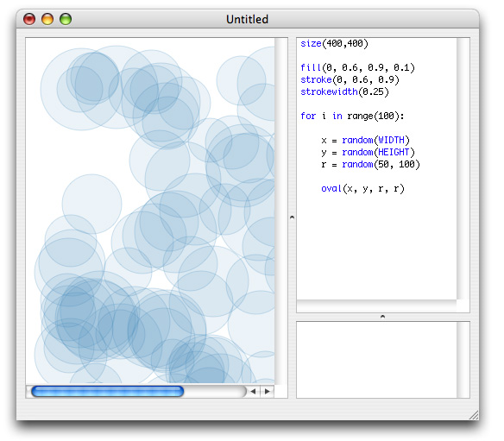Click the fill(0, 0.6, 0.9, 0.1) code line

[357, 67]
